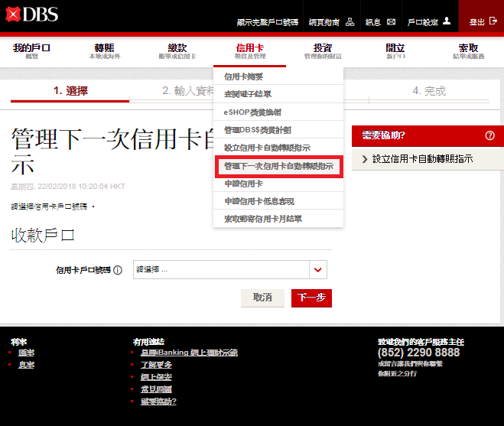This screenshot has height=426, width=504.
Task: Click 顯示完整戶口號碼 in the header
Action: 268,23
